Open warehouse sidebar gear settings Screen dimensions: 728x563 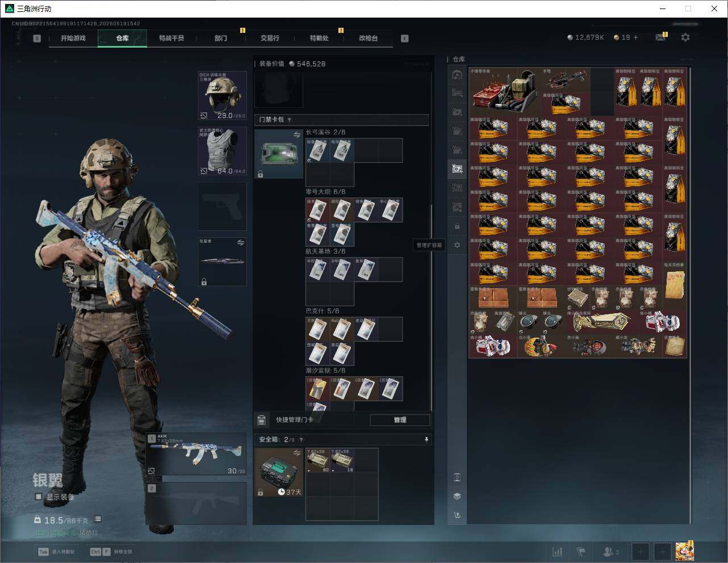457,245
